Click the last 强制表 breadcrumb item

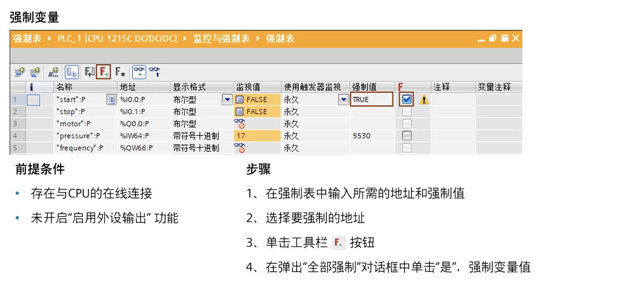coord(280,39)
